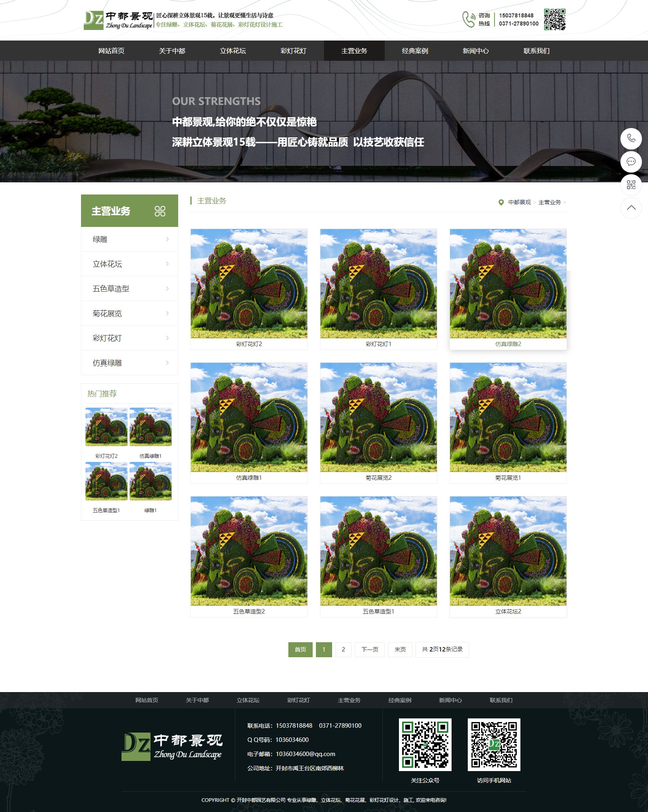This screenshot has height=812, width=648.
Task: Click the 下一页 next page button
Action: [370, 650]
